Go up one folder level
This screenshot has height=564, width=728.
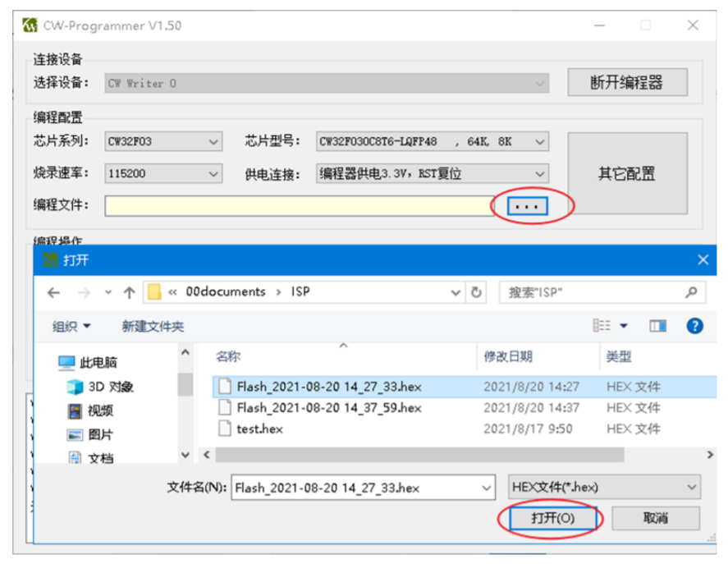pos(129,293)
